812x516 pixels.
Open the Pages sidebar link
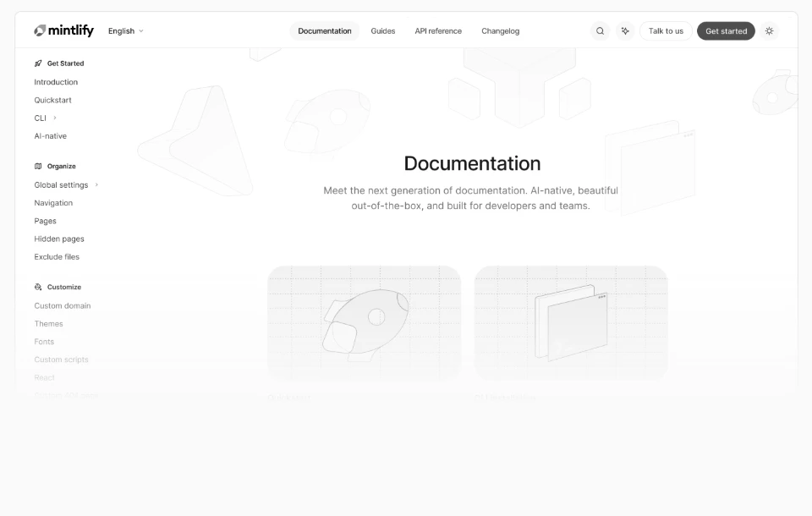[45, 221]
